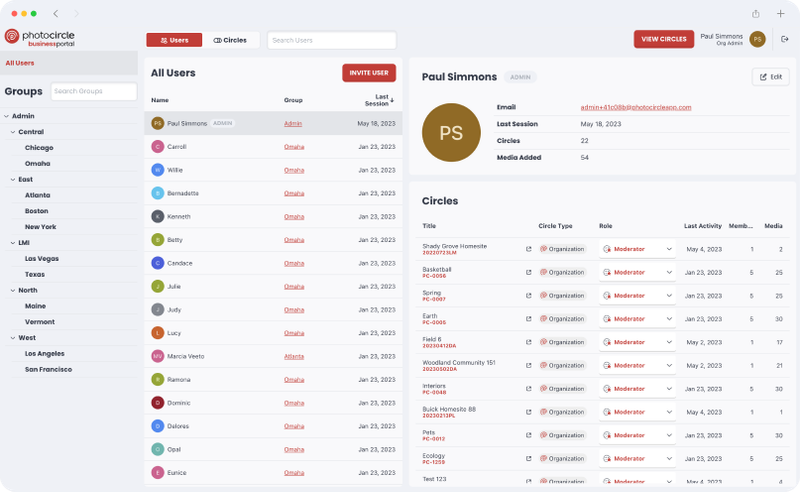This screenshot has width=800, height=492.
Task: Select the Users tab
Action: click(x=174, y=40)
